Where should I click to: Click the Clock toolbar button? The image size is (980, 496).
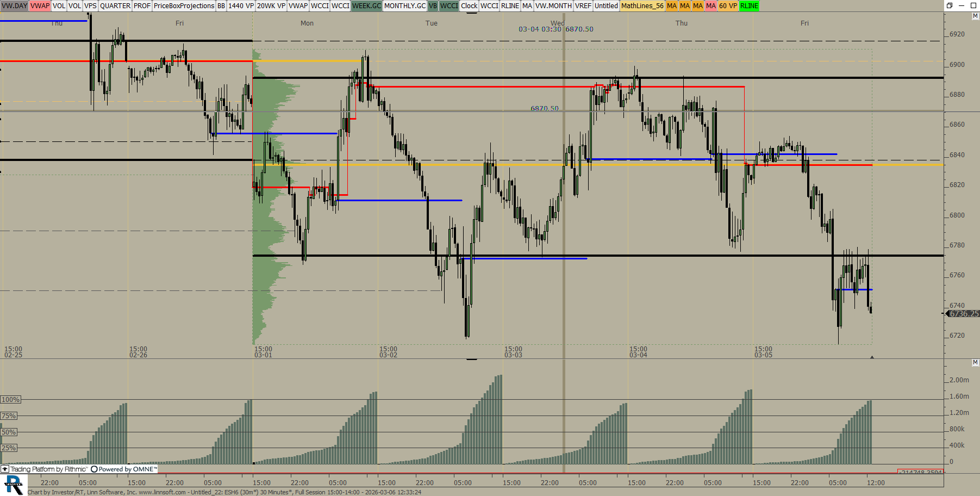coord(469,6)
